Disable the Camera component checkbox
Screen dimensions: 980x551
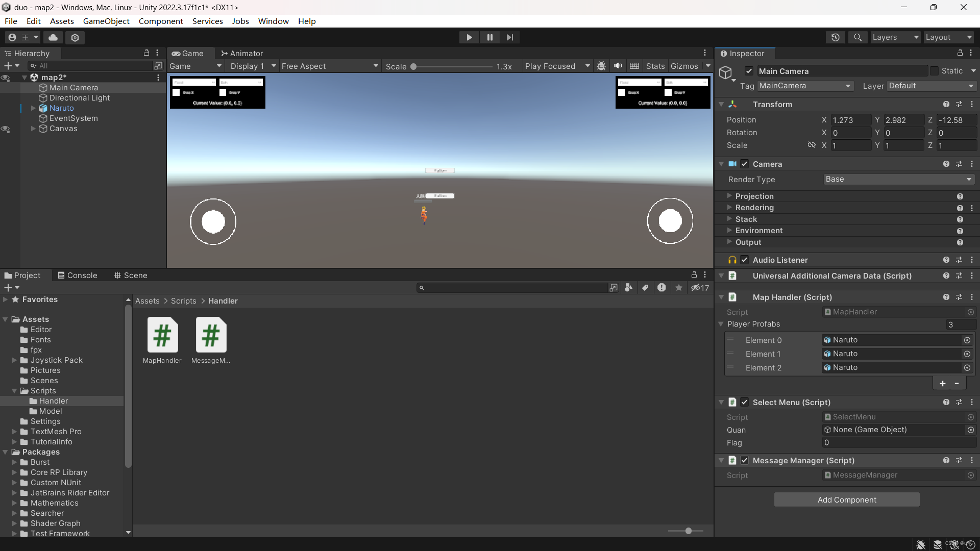[745, 164]
